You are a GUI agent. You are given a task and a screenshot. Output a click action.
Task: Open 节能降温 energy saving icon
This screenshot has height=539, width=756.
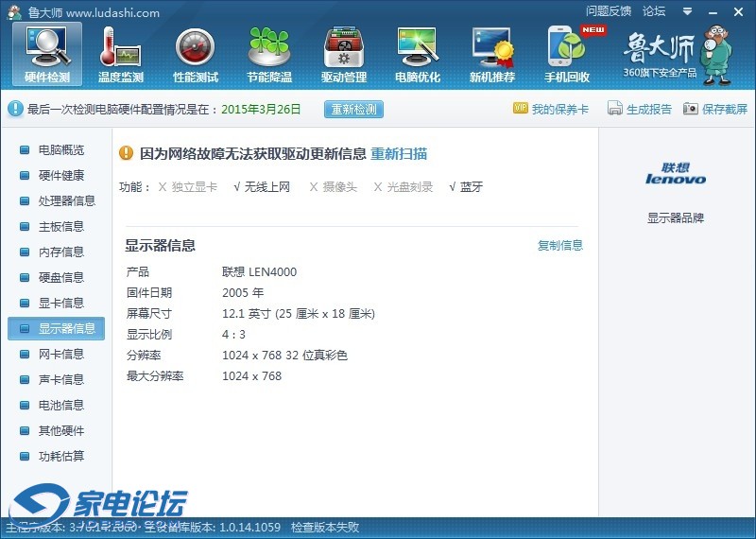[269, 55]
